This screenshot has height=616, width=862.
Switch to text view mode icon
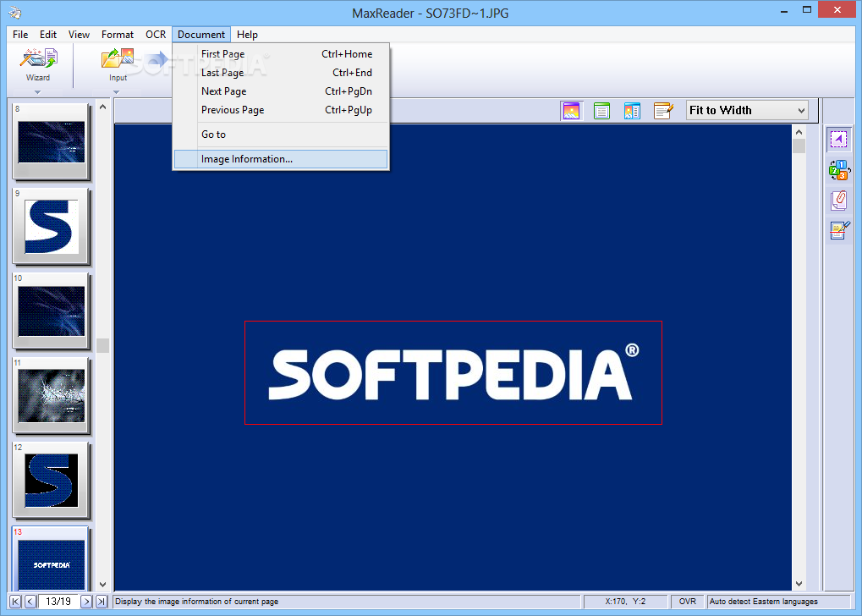click(602, 111)
